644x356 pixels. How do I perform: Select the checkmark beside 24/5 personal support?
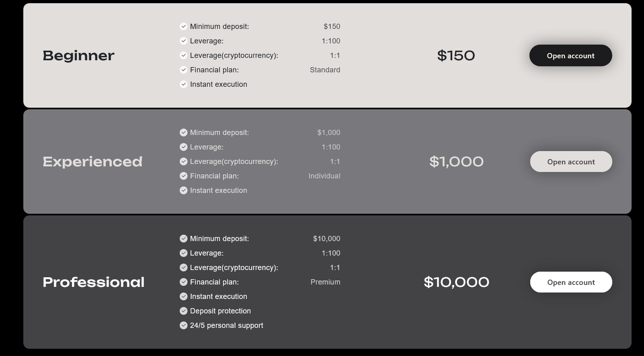pyautogui.click(x=183, y=325)
